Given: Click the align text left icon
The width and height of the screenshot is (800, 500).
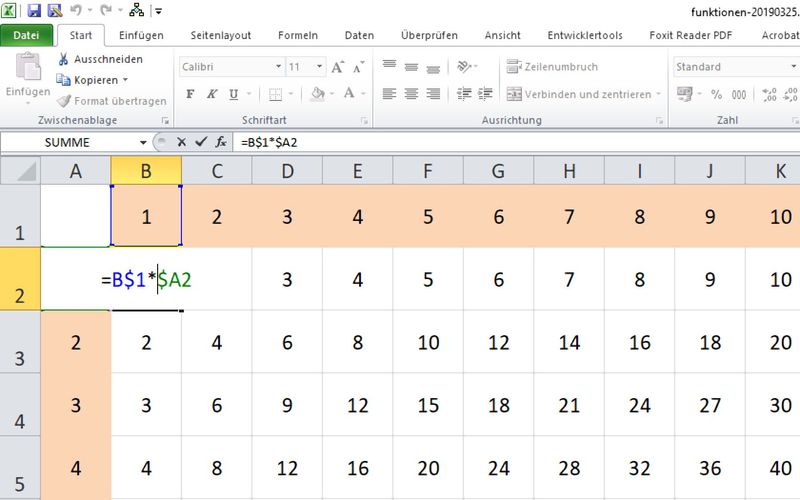Looking at the screenshot, I should point(389,94).
